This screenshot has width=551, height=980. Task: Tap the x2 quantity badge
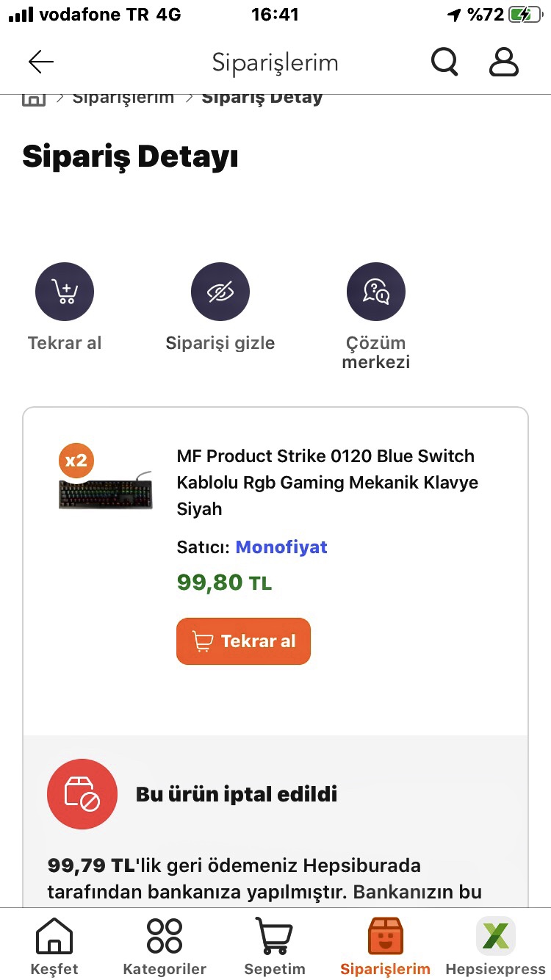pyautogui.click(x=76, y=461)
